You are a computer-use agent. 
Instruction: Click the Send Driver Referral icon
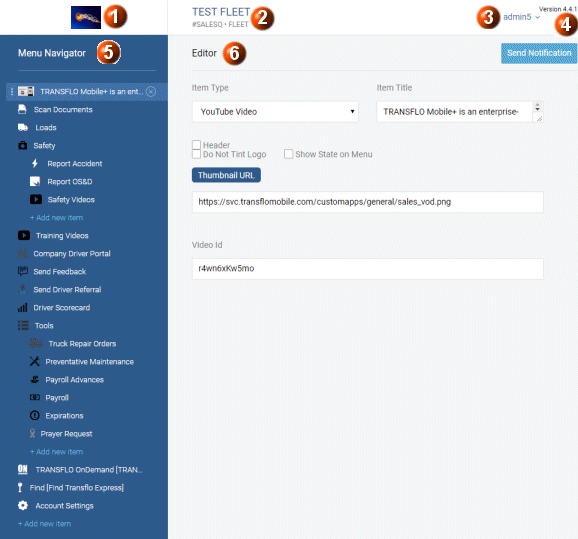[23, 289]
